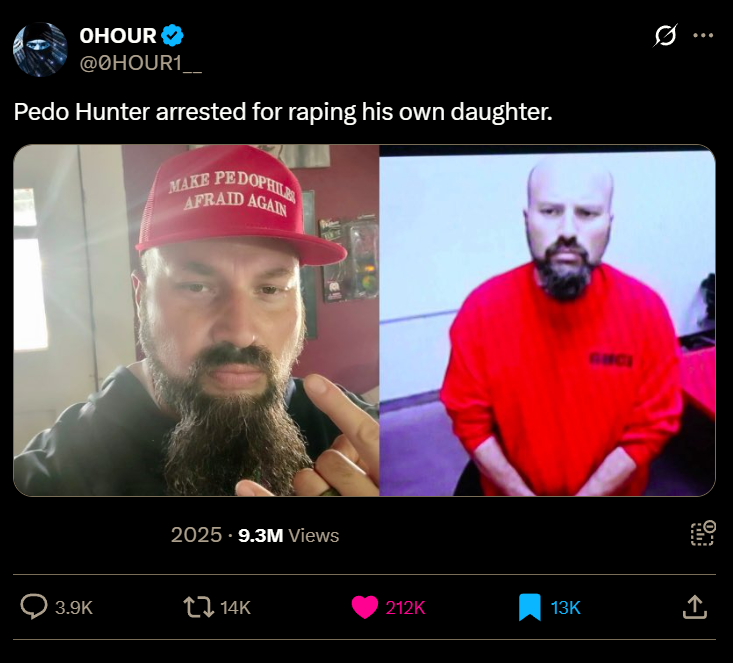Open the left photo with red hat
Image resolution: width=733 pixels, height=663 pixels.
pyautogui.click(x=196, y=320)
